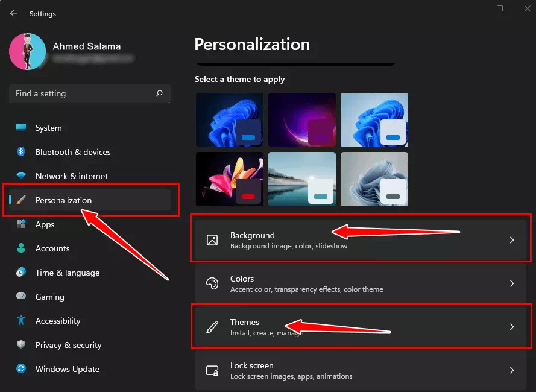
Task: Select the Bluetooth icon in sidebar
Action: 21,151
